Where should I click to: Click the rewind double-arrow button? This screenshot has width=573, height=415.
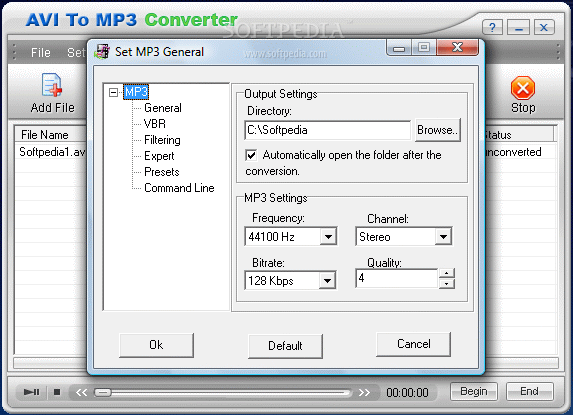pos(81,392)
